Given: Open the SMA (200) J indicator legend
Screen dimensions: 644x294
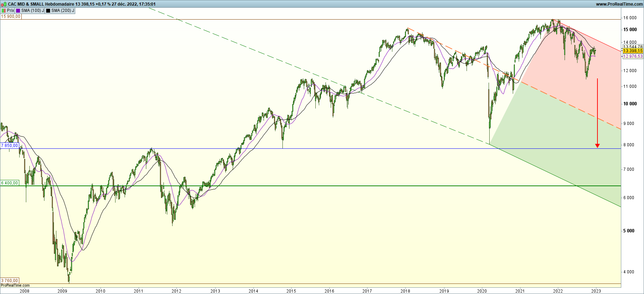Looking at the screenshot, I should (60, 10).
